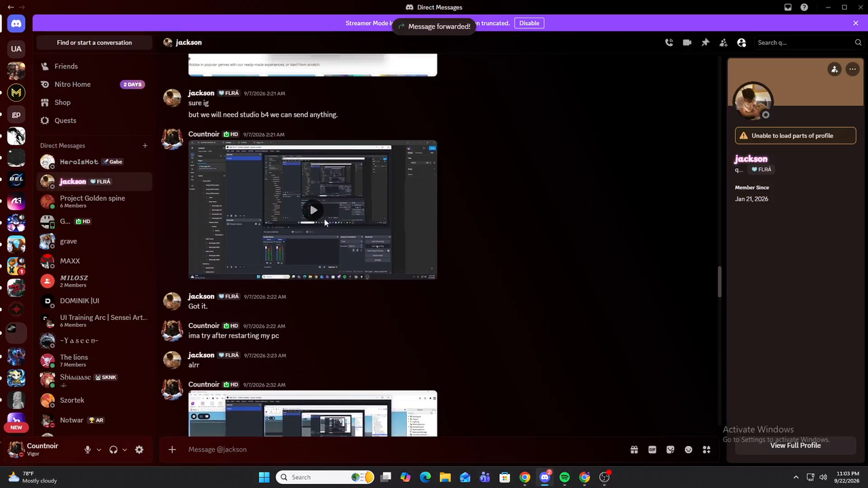
Task: Open pinned messages in the header
Action: pos(705,43)
